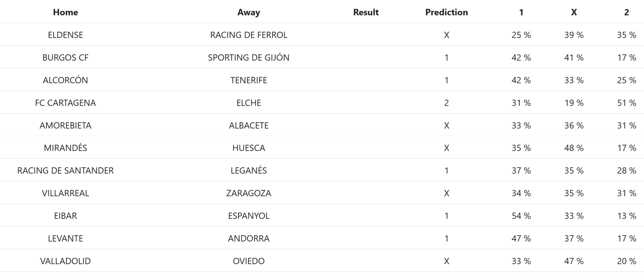Select the ELDENSE home team cell
This screenshot has width=644, height=273.
(x=65, y=35)
